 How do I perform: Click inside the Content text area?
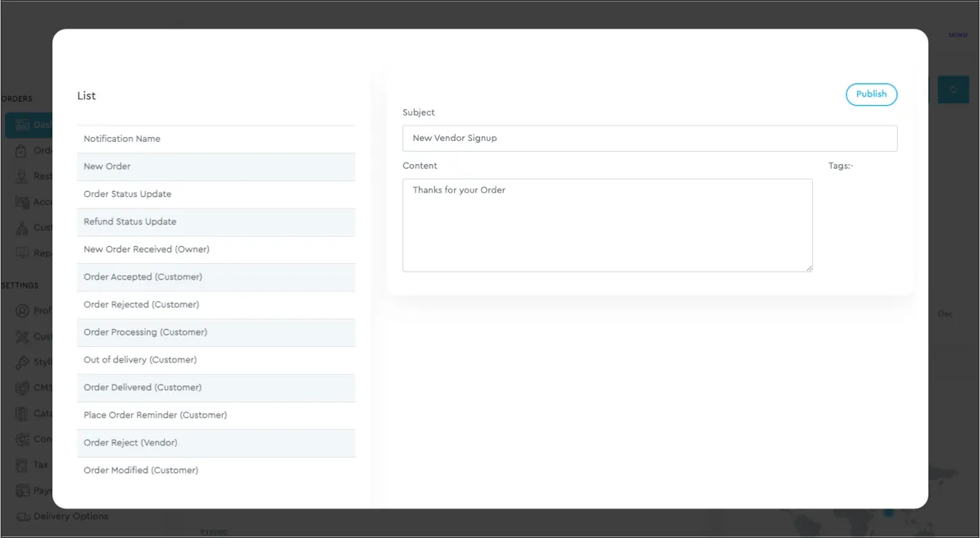pyautogui.click(x=606, y=226)
